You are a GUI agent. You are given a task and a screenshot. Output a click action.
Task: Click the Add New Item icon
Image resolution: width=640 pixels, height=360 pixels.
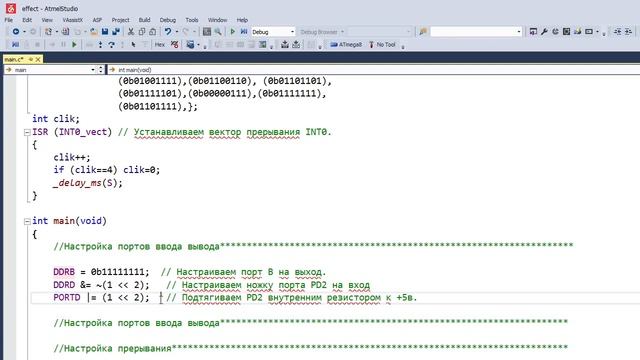[x=65, y=31]
